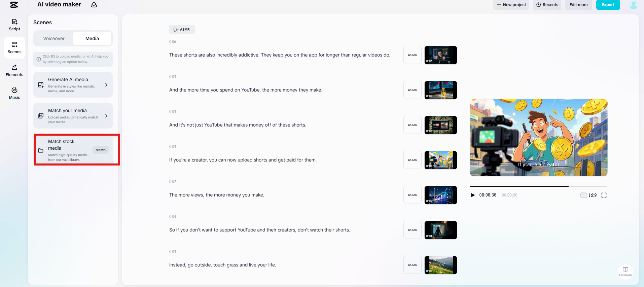The width and height of the screenshot is (644, 287).
Task: Open the Music panel in sidebar
Action: (14, 94)
